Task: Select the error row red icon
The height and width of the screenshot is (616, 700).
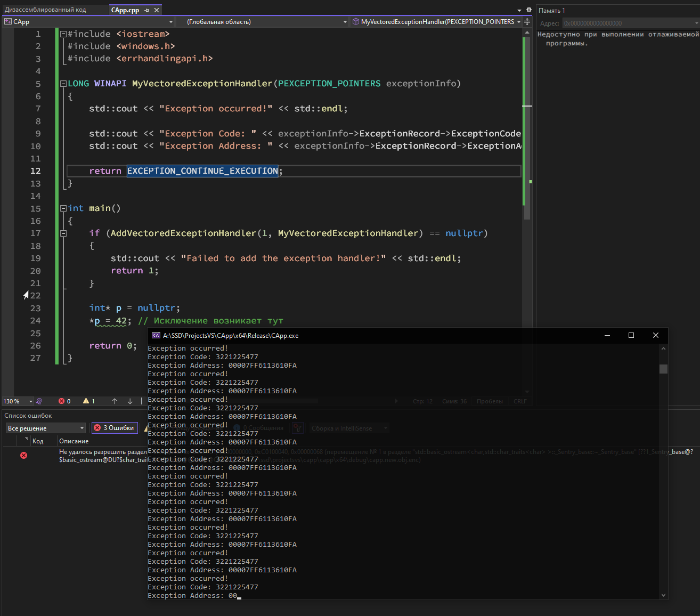Action: pos(23,455)
